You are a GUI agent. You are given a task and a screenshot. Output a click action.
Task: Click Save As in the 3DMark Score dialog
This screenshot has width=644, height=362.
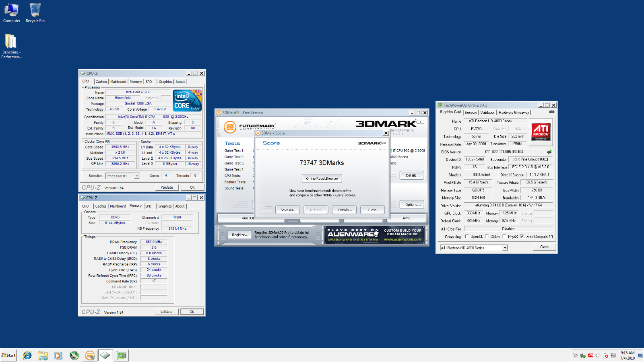(288, 210)
